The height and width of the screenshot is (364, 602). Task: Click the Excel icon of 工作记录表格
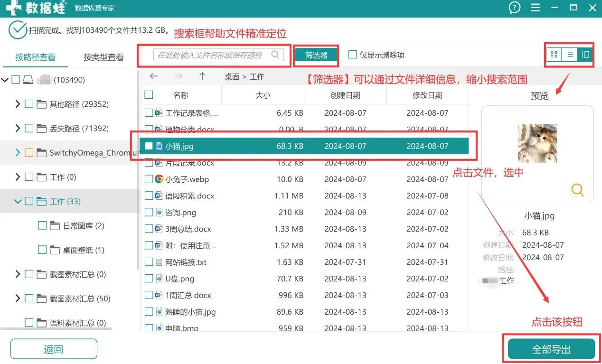pyautogui.click(x=160, y=113)
